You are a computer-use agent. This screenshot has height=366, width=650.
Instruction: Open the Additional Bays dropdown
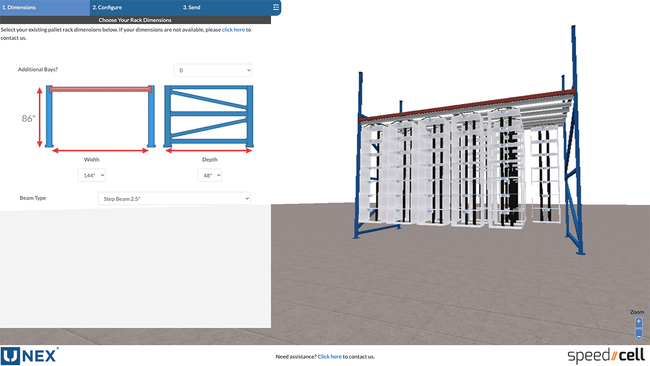tap(213, 70)
